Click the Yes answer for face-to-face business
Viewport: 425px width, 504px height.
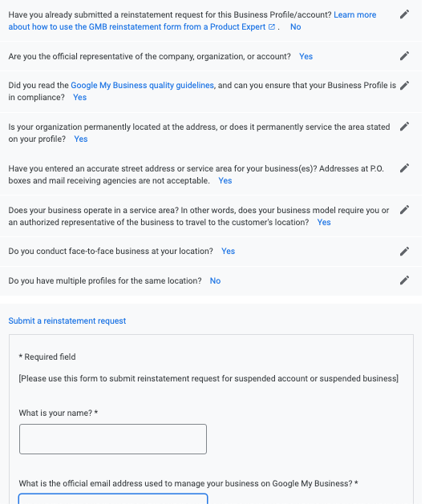coord(228,252)
